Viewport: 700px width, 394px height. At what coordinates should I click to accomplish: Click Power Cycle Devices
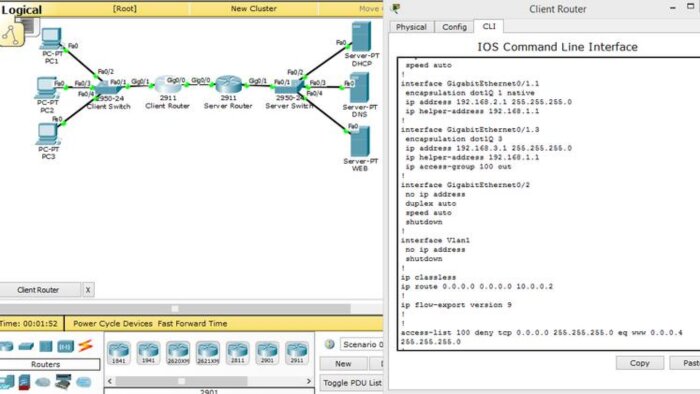[112, 323]
